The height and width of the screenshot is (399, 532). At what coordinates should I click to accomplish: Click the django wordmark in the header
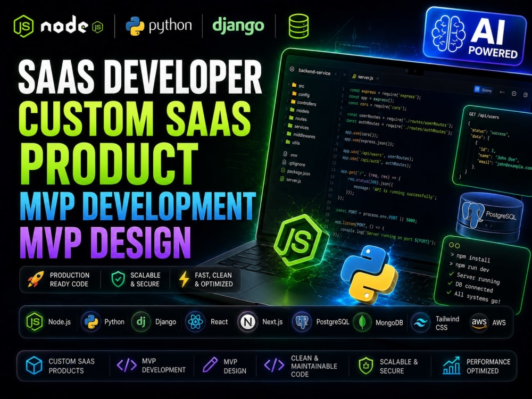238,26
